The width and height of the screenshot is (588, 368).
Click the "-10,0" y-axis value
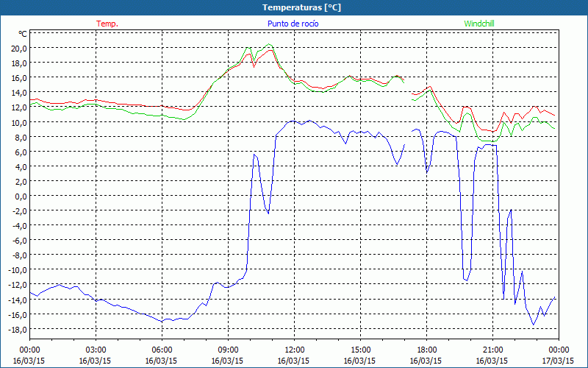pyautogui.click(x=18, y=270)
